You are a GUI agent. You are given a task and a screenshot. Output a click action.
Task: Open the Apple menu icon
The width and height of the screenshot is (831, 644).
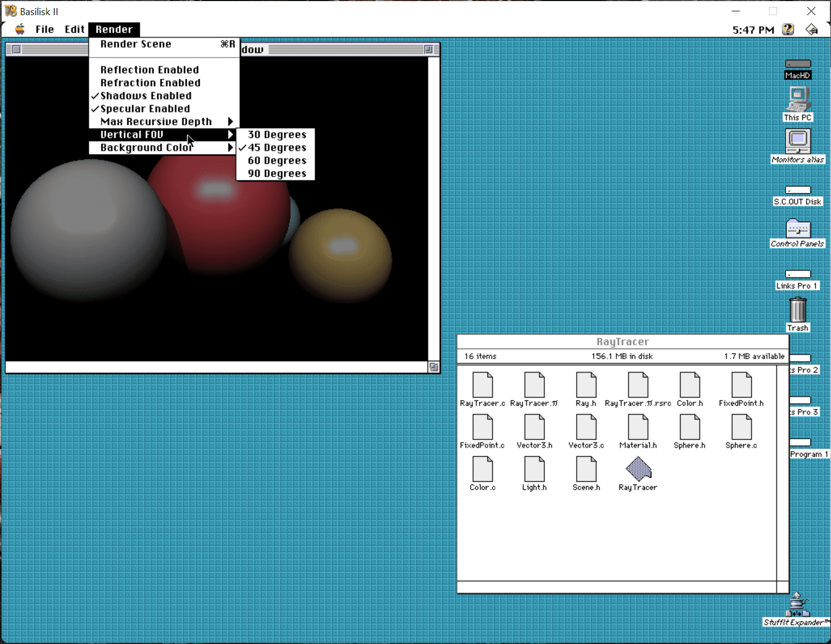coord(20,30)
